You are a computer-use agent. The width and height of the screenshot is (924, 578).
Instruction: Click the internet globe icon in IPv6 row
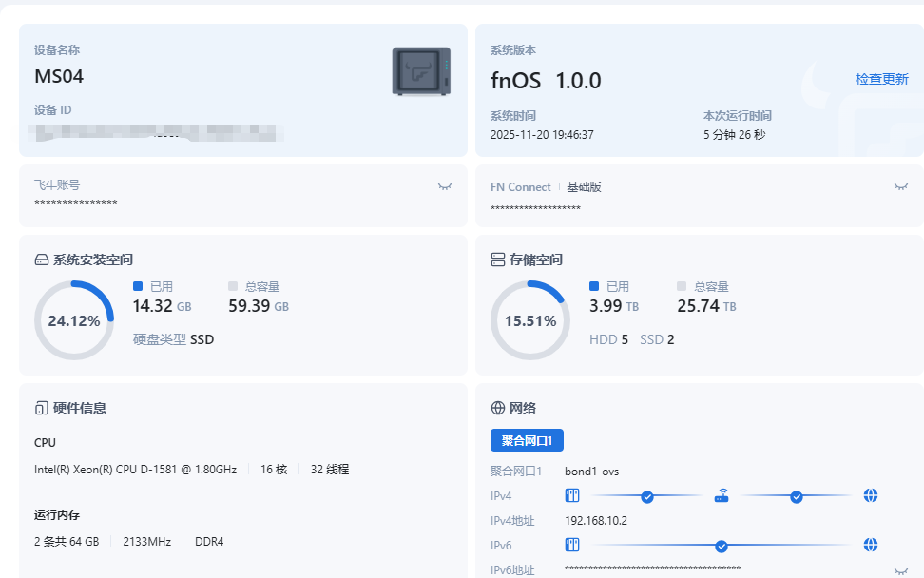point(871,545)
